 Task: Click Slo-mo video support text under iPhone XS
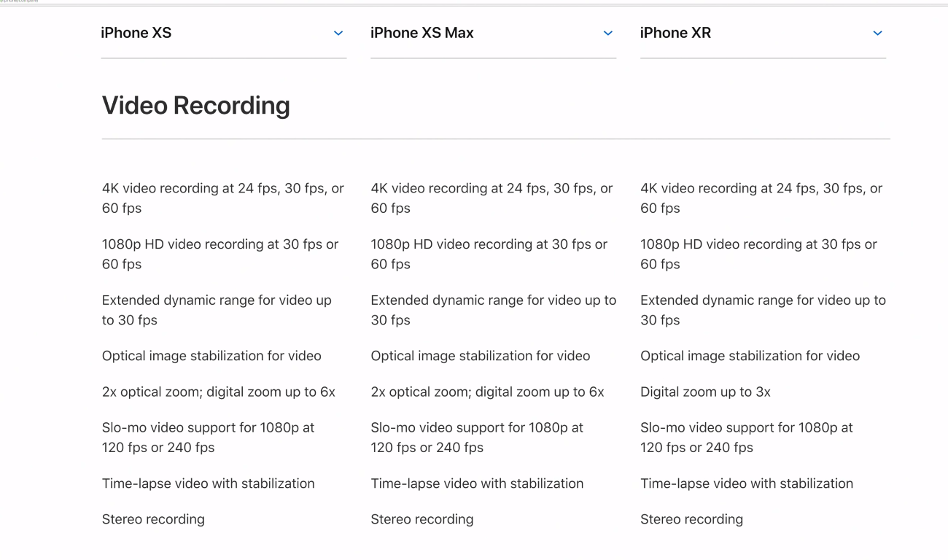pyautogui.click(x=208, y=437)
